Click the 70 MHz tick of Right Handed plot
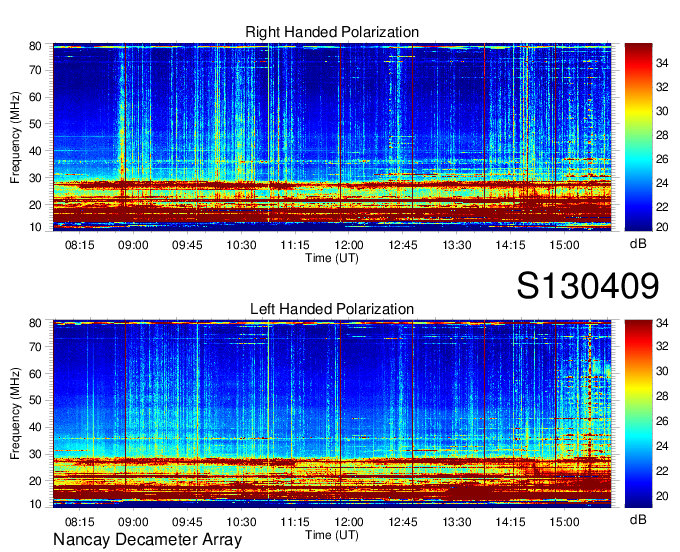This screenshot has width=680, height=552. coord(35,70)
